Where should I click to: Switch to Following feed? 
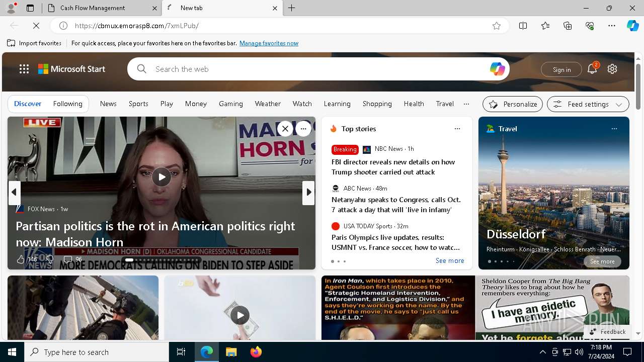[67, 104]
